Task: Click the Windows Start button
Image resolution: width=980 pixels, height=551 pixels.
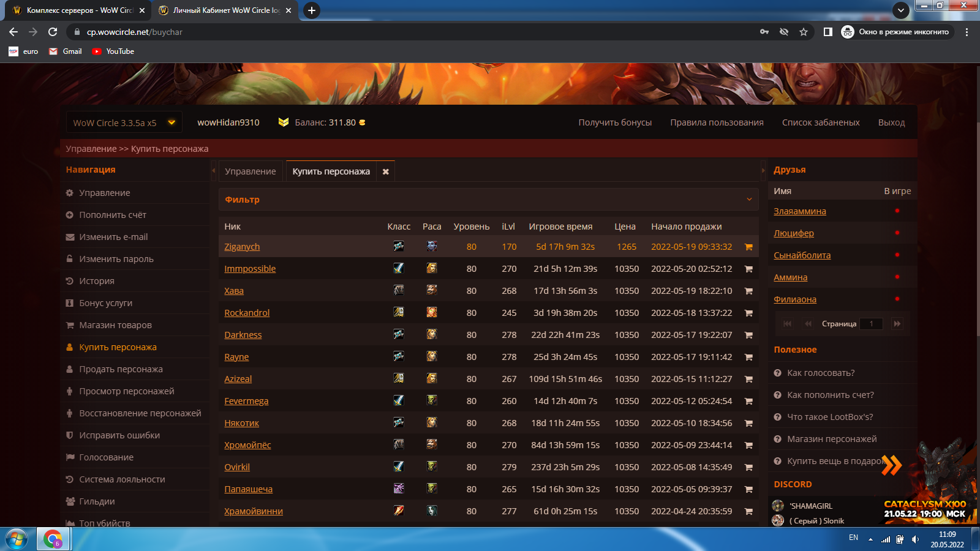Action: [x=17, y=539]
